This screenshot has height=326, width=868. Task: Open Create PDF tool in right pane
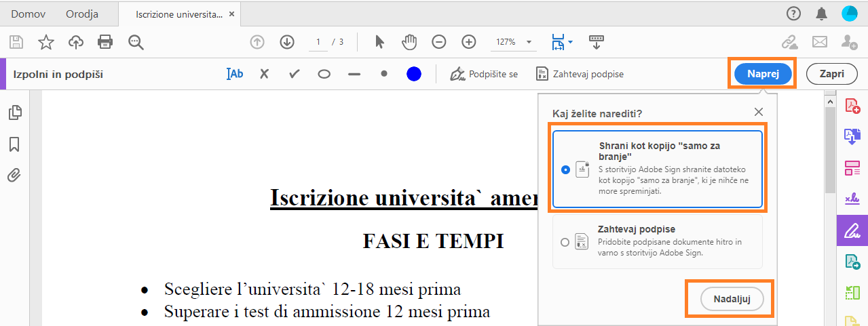[x=852, y=106]
